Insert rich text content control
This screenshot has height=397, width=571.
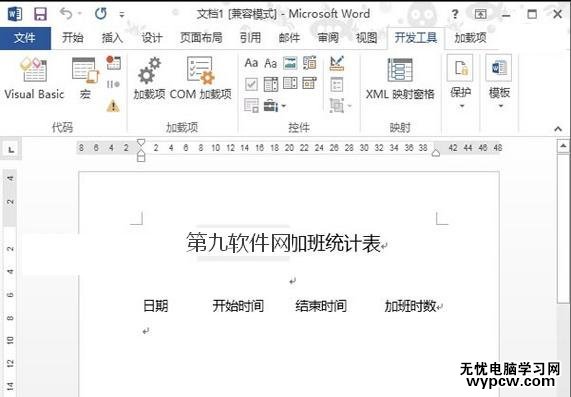pyautogui.click(x=251, y=63)
